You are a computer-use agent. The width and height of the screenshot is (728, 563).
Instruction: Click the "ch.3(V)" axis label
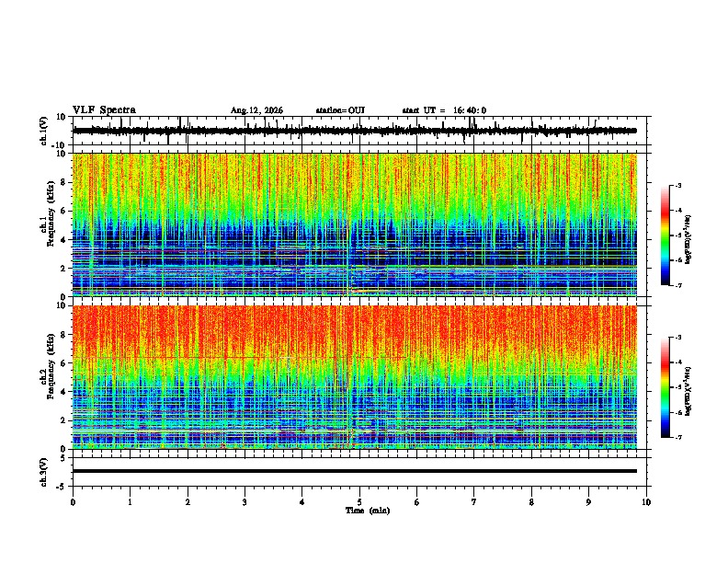pyautogui.click(x=44, y=472)
